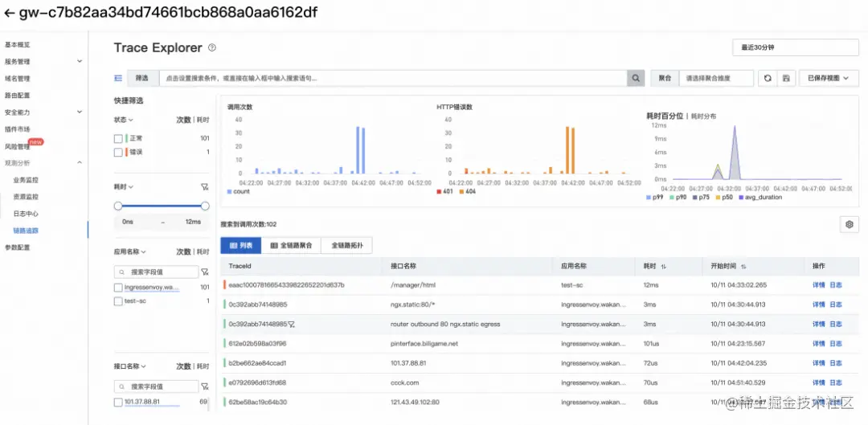The image size is (868, 425).
Task: Open table column settings gear
Action: tap(850, 224)
